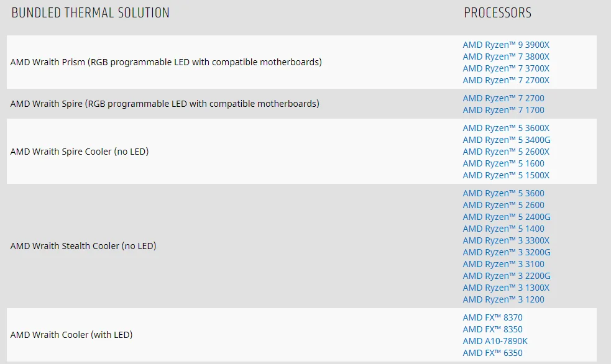Open the AMD Ryzen 9 3900X link
Image resolution: width=611 pixels, height=364 pixels.
[506, 45]
